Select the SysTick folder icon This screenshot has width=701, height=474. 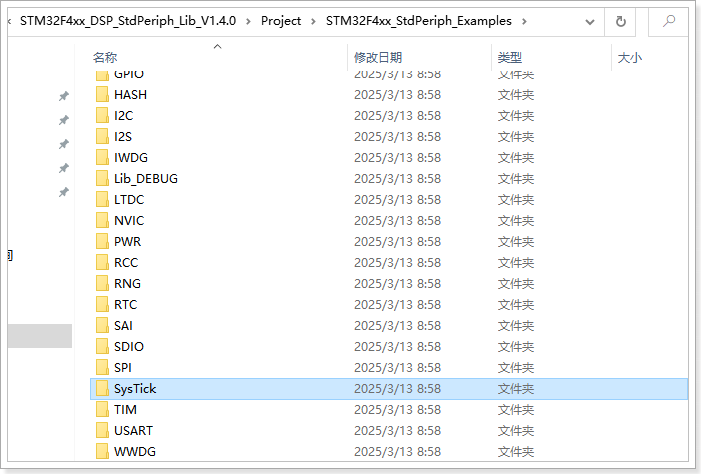tap(102, 389)
